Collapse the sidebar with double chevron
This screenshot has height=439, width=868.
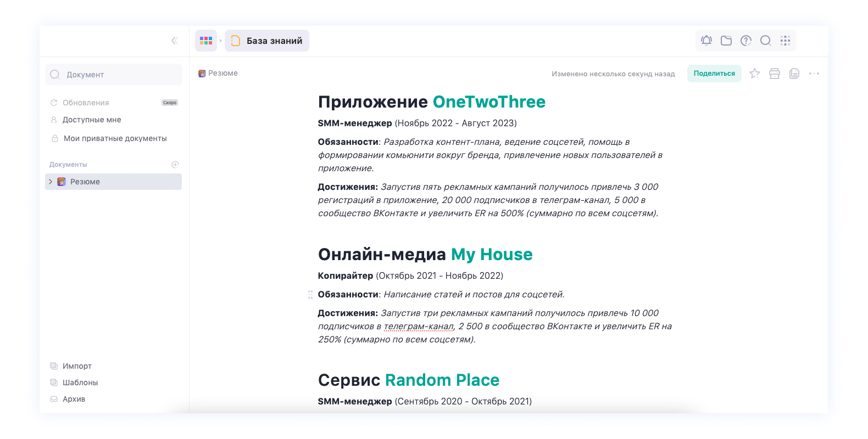(x=174, y=41)
